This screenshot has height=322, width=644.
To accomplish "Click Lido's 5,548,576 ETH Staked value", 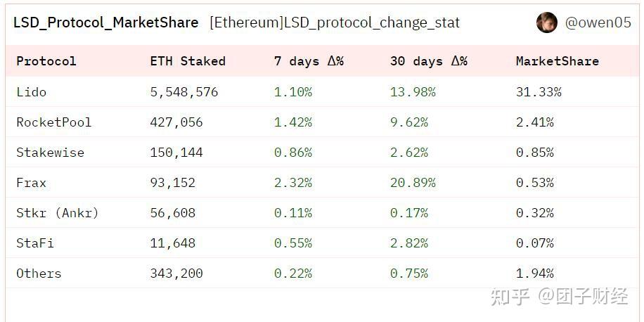I will pos(184,92).
